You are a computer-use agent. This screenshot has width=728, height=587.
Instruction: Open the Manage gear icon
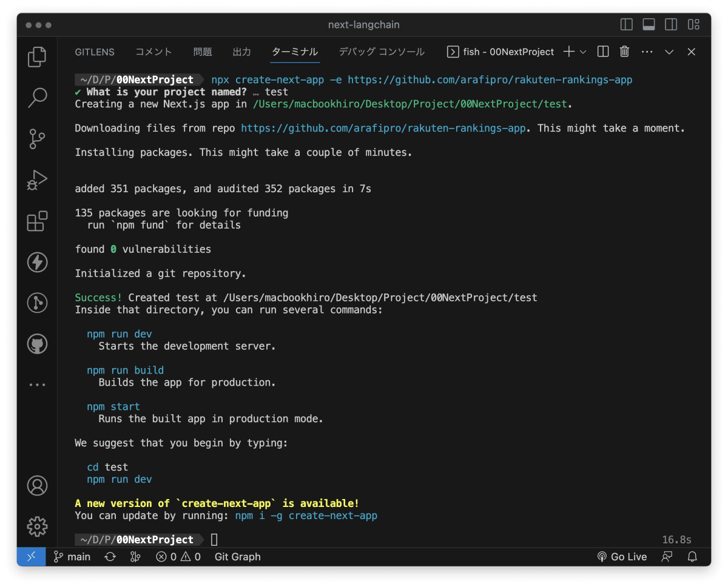point(37,526)
